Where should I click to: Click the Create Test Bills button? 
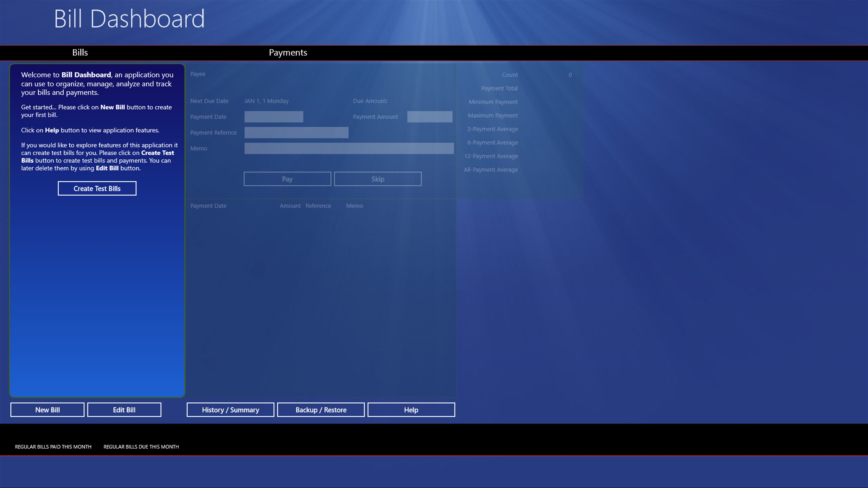(97, 188)
